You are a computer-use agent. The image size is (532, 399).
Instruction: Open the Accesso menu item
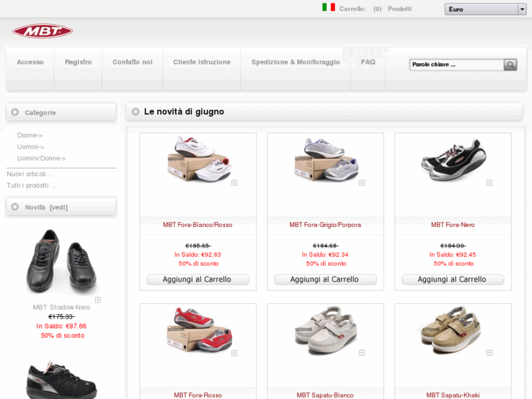[30, 62]
